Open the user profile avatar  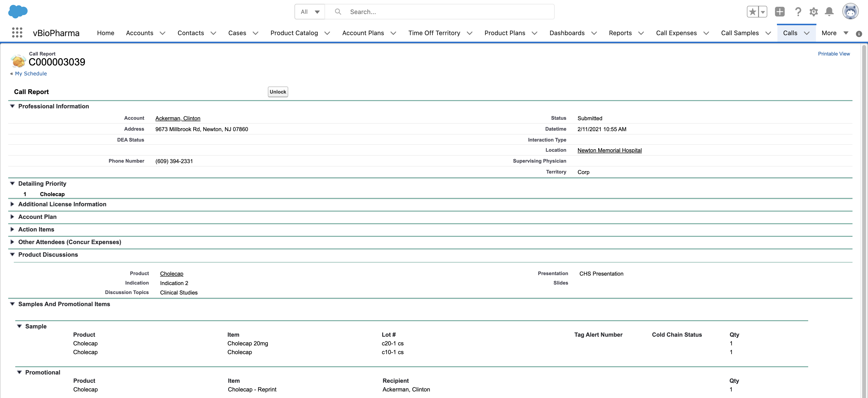coord(850,12)
